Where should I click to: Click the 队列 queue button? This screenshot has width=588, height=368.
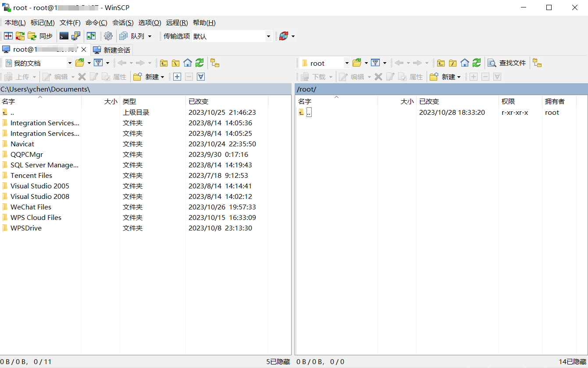132,36
